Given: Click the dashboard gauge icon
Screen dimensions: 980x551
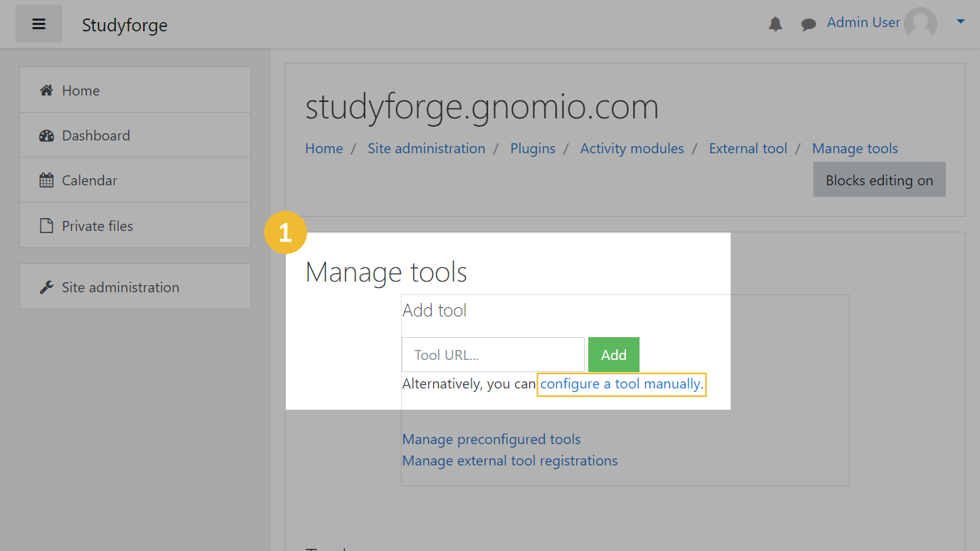Looking at the screenshot, I should tap(46, 135).
